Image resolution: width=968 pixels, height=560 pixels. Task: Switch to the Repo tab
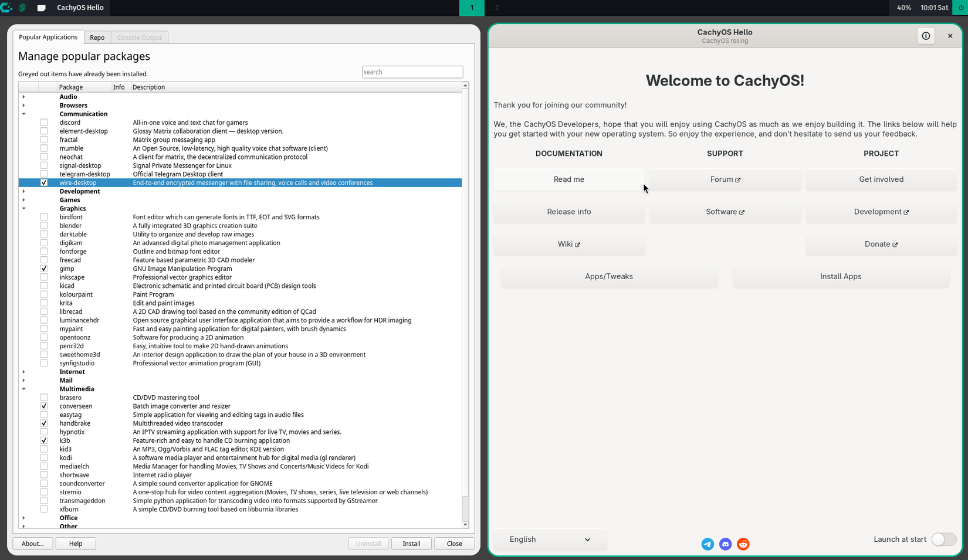tap(97, 37)
